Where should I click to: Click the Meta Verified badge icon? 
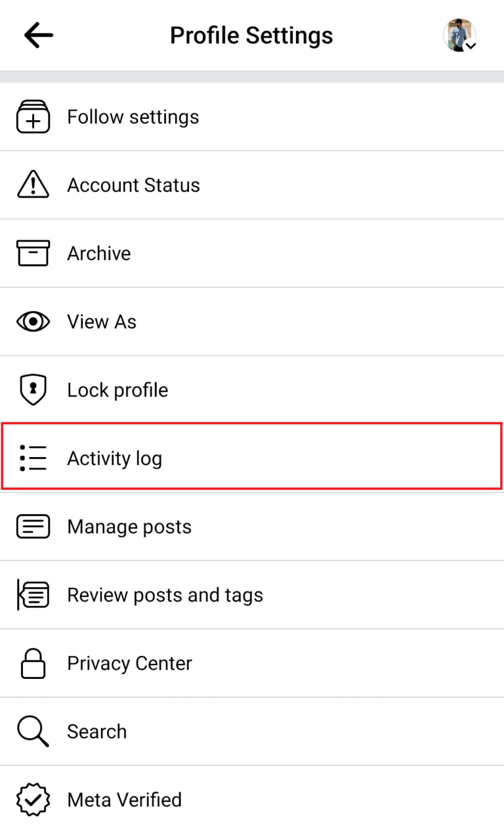[x=33, y=800]
